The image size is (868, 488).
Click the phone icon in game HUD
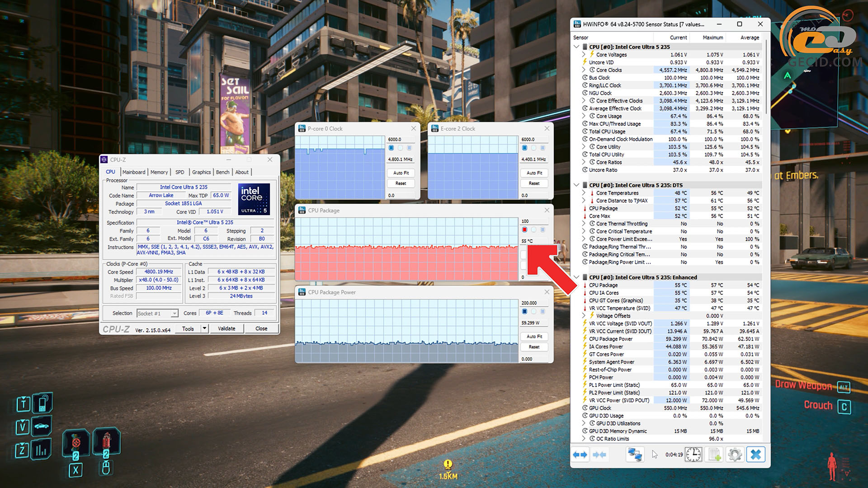[42, 402]
